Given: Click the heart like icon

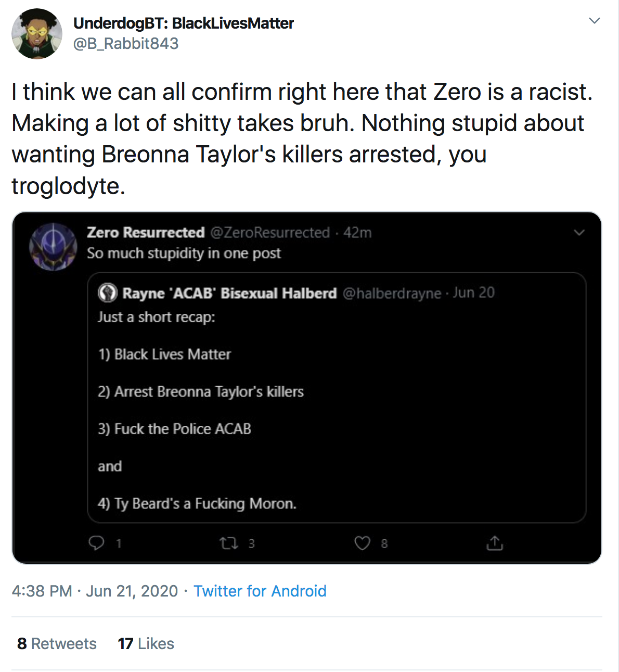Looking at the screenshot, I should coord(362,543).
